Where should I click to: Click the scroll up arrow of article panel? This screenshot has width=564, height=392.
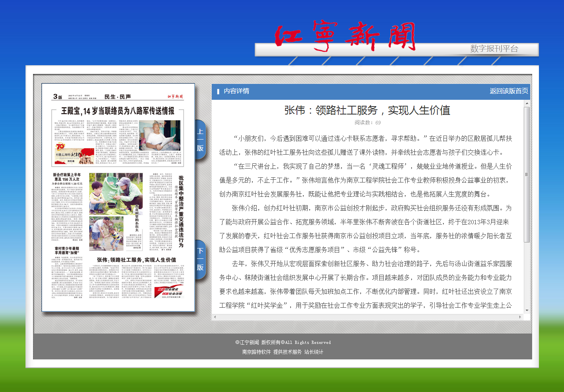tap(527, 103)
